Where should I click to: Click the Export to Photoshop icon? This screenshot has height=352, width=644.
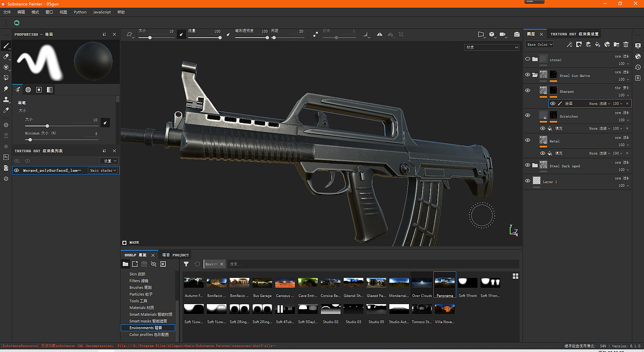[6, 157]
